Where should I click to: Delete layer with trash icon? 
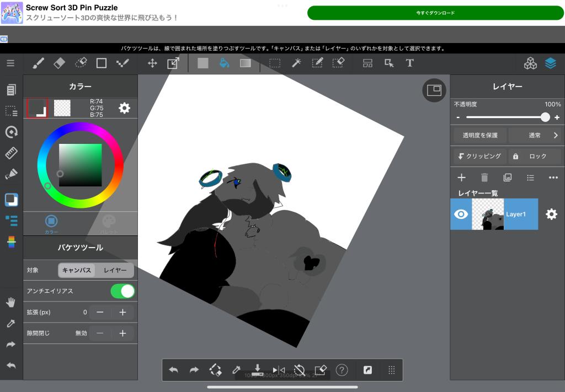pyautogui.click(x=484, y=178)
